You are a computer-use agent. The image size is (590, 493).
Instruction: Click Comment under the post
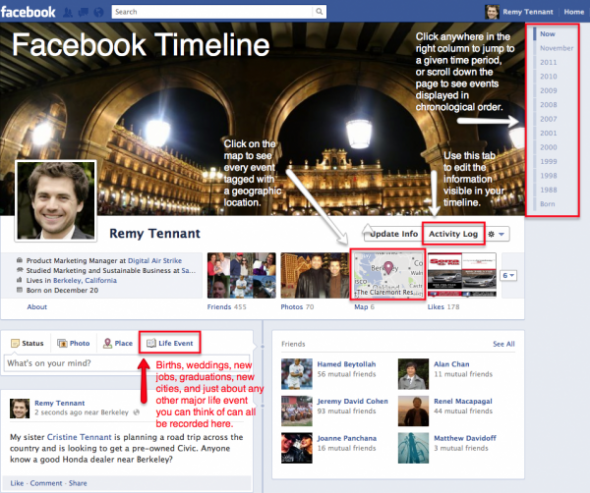tap(46, 483)
